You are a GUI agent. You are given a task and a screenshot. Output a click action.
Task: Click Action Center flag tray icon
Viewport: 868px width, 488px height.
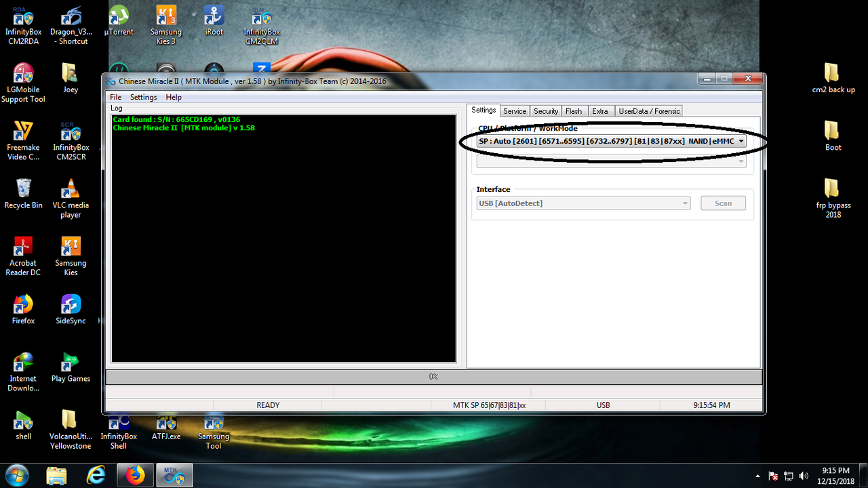point(773,476)
